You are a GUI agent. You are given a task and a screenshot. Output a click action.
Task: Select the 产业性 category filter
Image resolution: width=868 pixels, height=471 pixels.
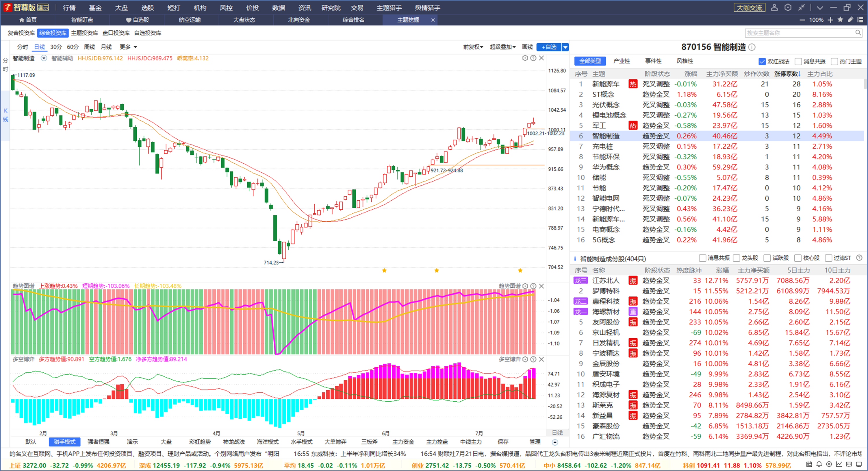(x=621, y=61)
